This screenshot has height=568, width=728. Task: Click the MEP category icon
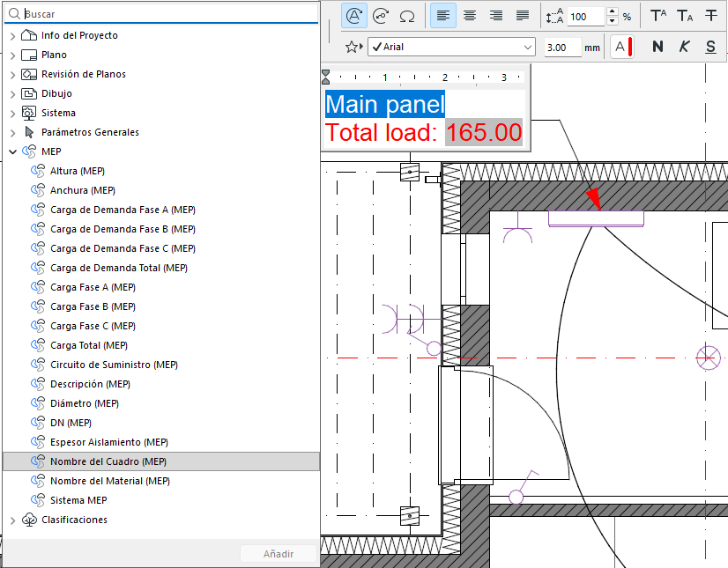[29, 151]
